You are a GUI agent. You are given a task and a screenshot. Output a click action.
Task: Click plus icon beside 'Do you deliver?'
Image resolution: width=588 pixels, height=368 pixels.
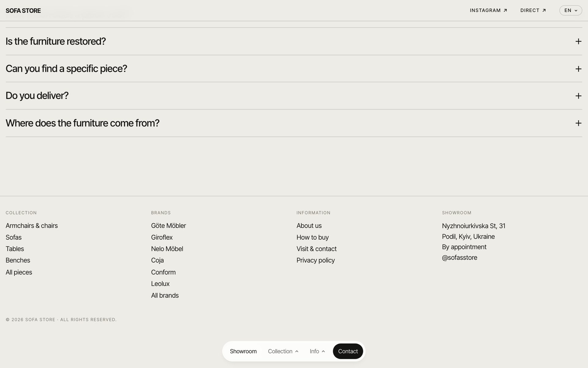[578, 96]
